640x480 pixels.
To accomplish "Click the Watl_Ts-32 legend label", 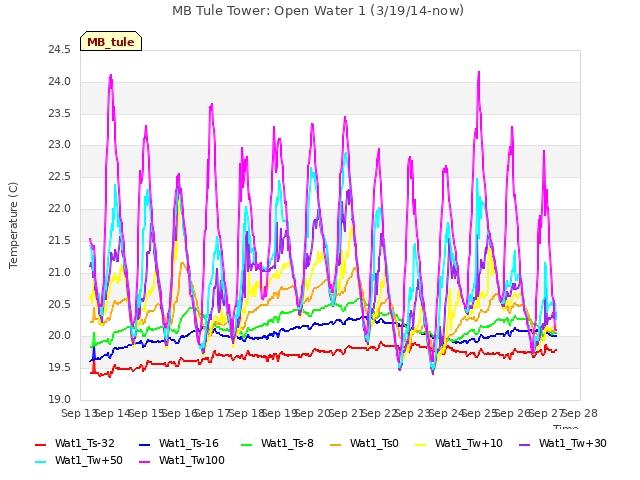I will pos(84,443).
